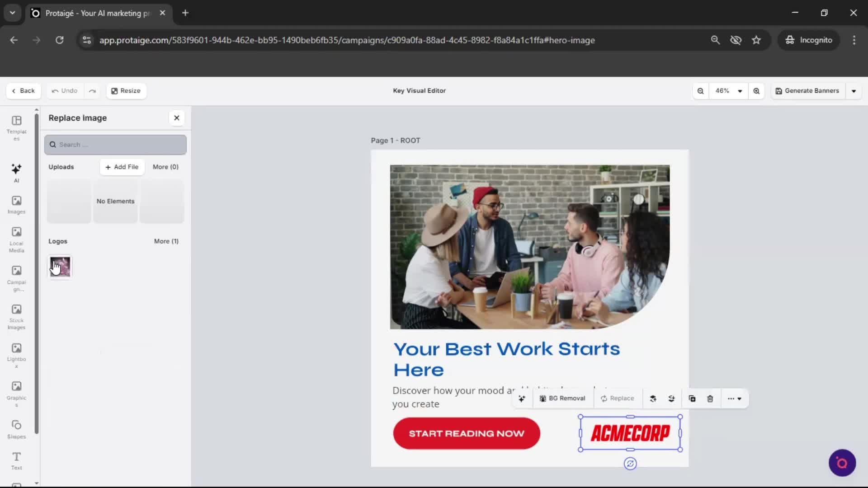Click the More (1) logos link
Viewport: 868px width, 488px height.
(x=166, y=241)
